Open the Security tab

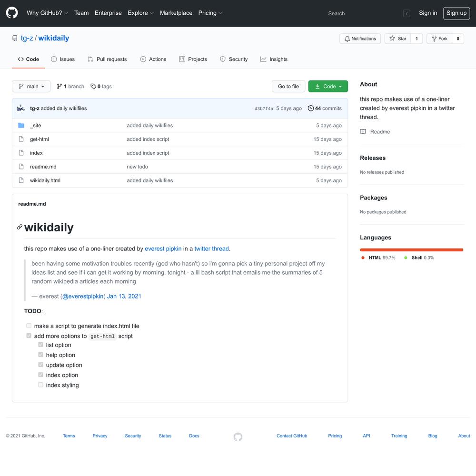(x=234, y=59)
